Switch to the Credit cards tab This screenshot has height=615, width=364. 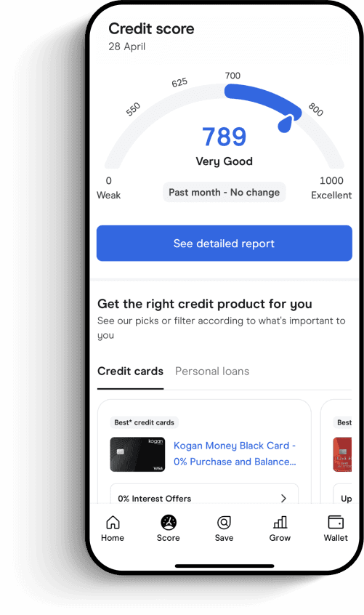pos(131,371)
